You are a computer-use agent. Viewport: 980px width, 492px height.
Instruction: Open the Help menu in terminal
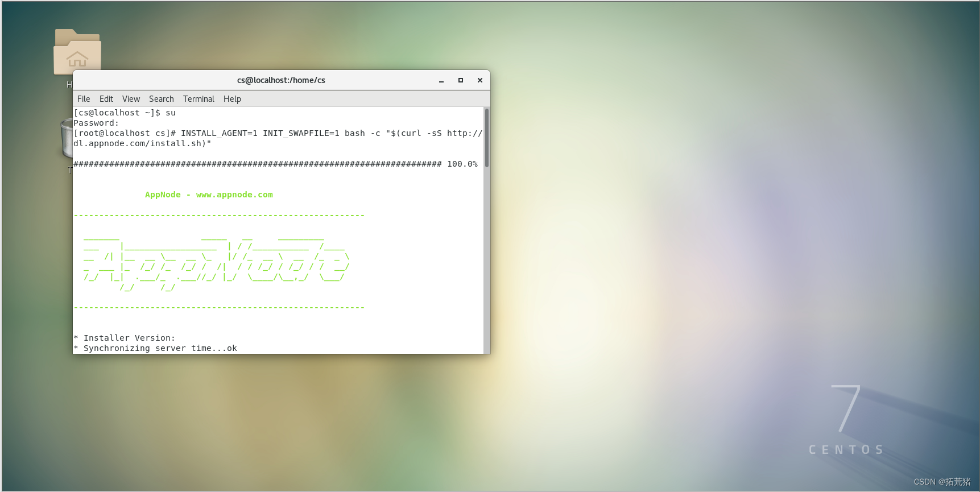pyautogui.click(x=232, y=99)
